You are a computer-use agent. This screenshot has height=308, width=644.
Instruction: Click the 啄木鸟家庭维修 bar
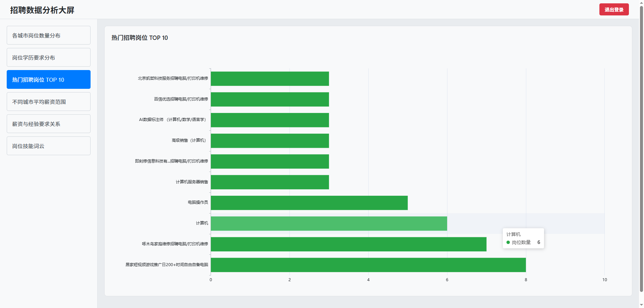348,244
